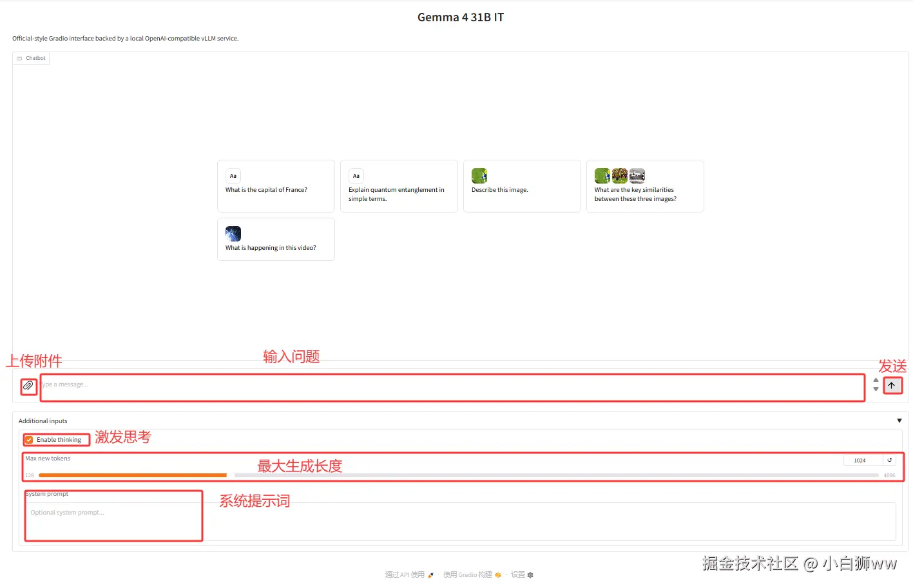This screenshot has width=913, height=588.
Task: Select the France capital example's Aa icon
Action: 233,176
